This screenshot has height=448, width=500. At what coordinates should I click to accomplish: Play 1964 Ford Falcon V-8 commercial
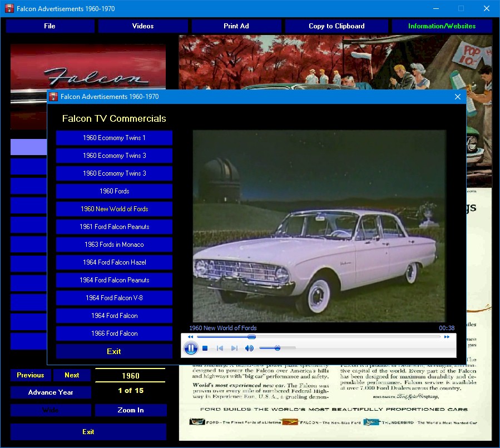coord(114,298)
